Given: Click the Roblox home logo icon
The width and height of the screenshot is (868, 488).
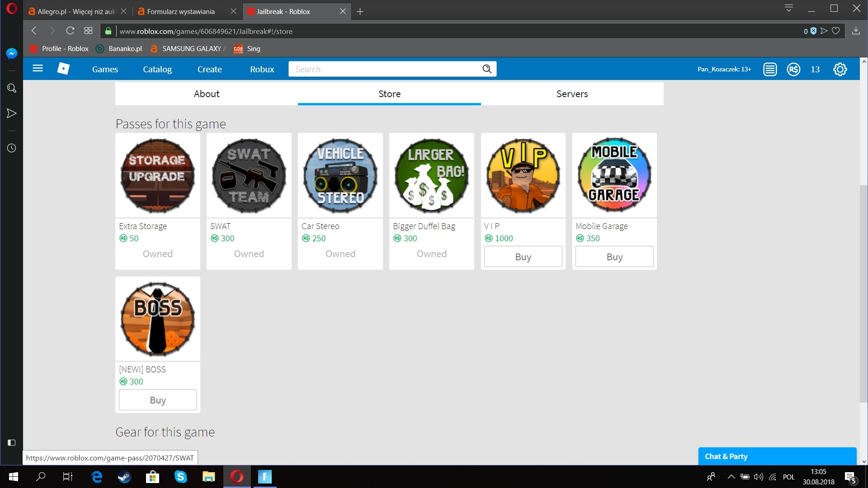Looking at the screenshot, I should pyautogui.click(x=63, y=69).
